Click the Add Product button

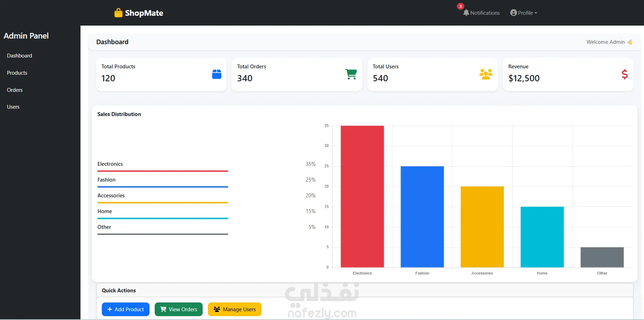[126, 309]
